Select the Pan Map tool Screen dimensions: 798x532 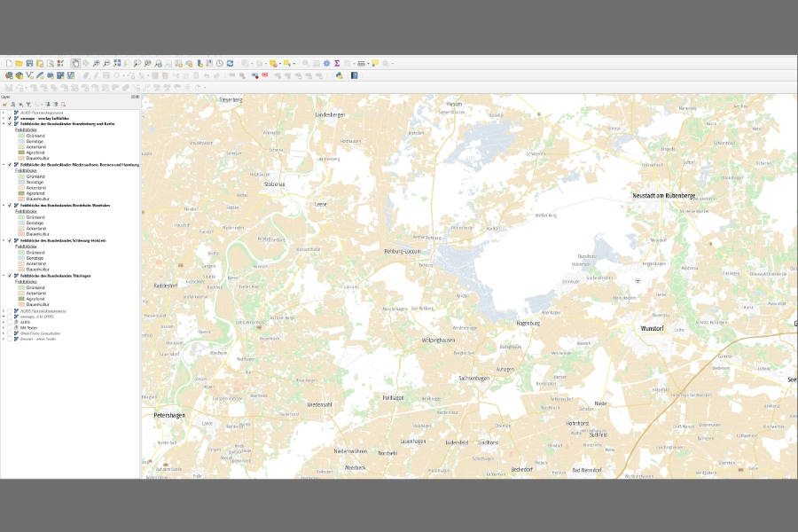click(75, 63)
